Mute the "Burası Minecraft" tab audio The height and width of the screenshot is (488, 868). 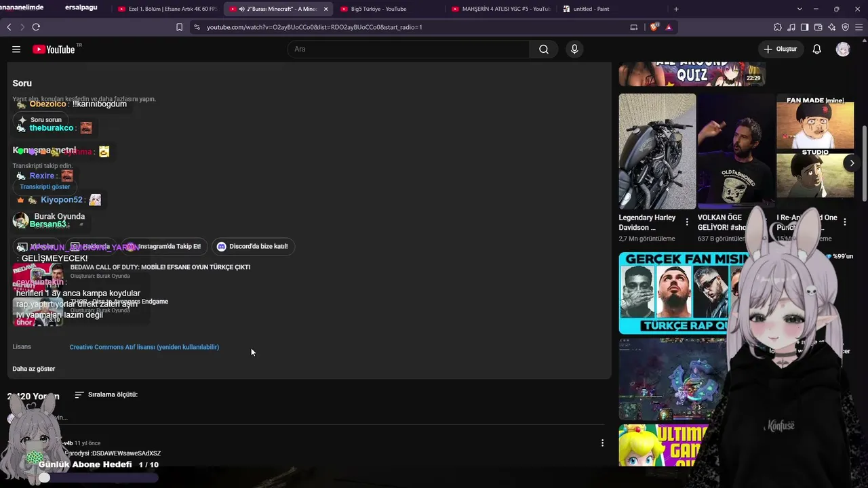tap(241, 9)
